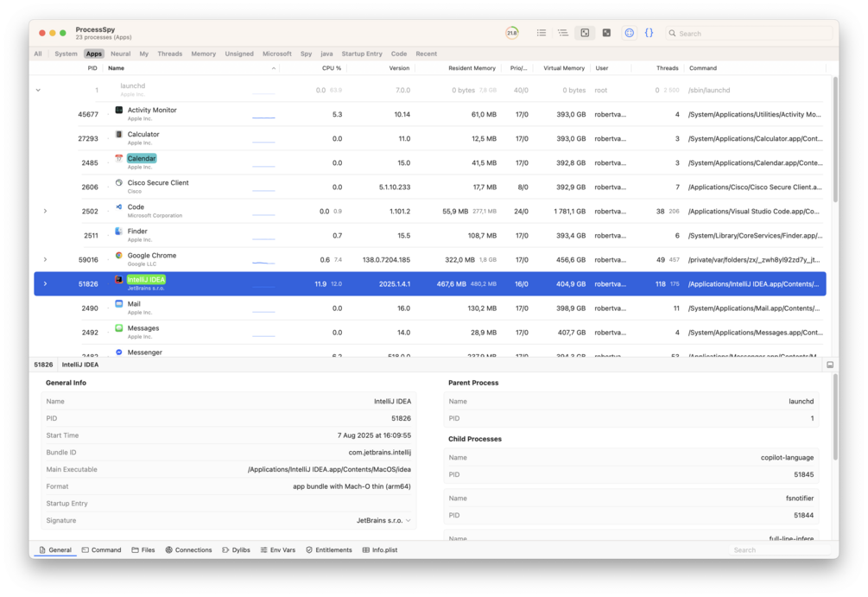Open the Command detail tab

(101, 550)
